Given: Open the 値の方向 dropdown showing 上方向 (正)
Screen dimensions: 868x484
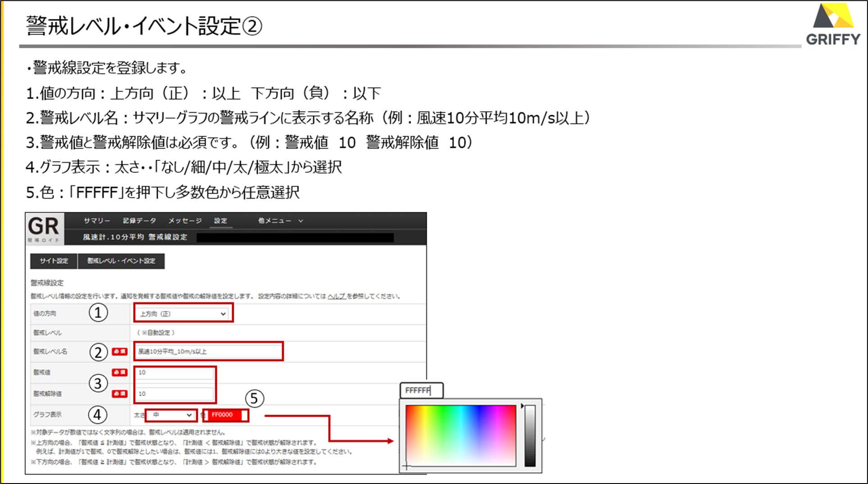Looking at the screenshot, I should point(183,313).
